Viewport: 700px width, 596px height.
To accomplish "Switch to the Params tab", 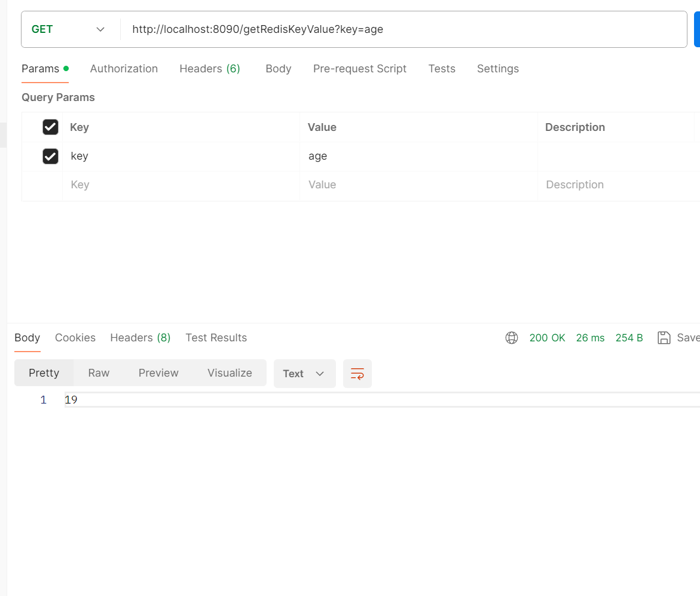I will coord(45,69).
